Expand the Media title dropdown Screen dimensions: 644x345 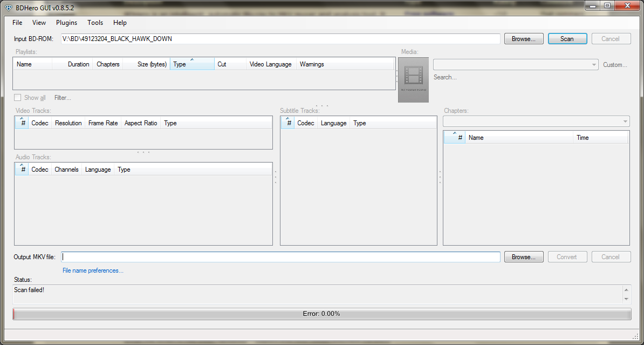coord(594,65)
